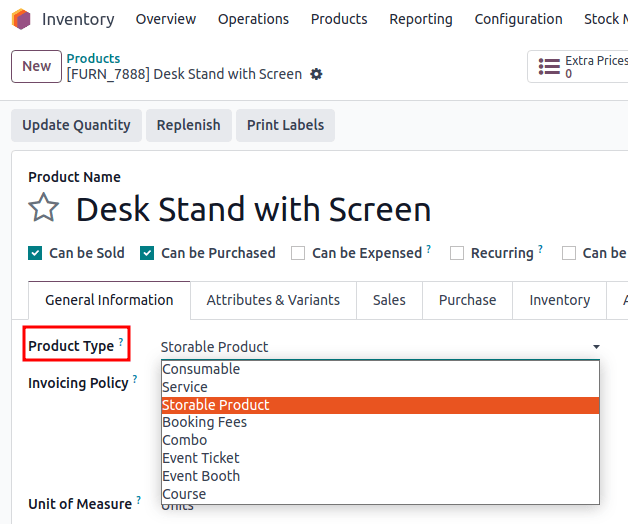Open the Invoicing Policy help question mark
628x524 pixels.
tap(135, 379)
